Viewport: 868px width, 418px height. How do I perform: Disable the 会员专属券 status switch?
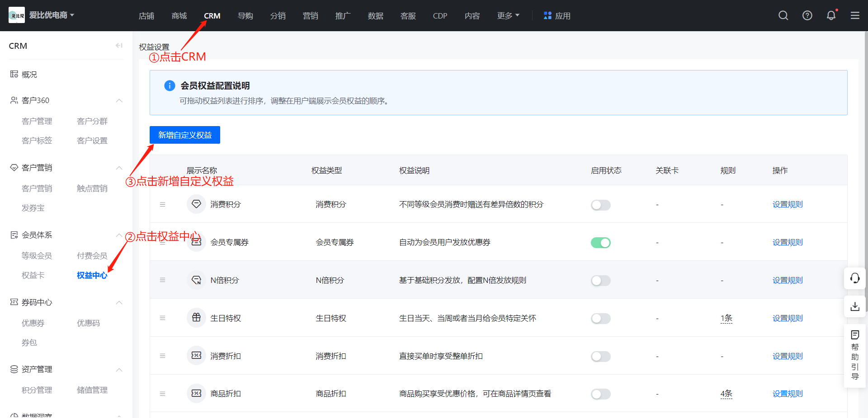600,243
